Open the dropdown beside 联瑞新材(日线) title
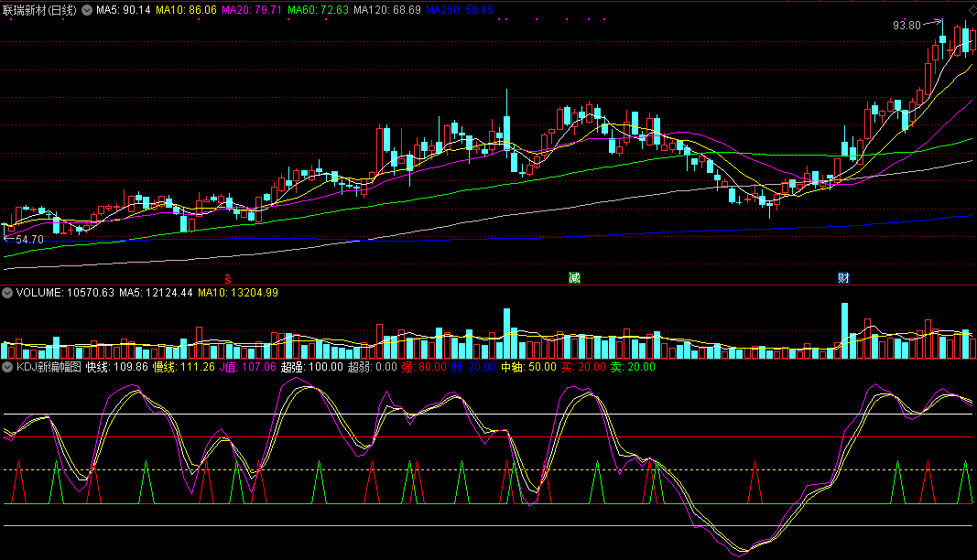This screenshot has width=977, height=560. tap(87, 10)
